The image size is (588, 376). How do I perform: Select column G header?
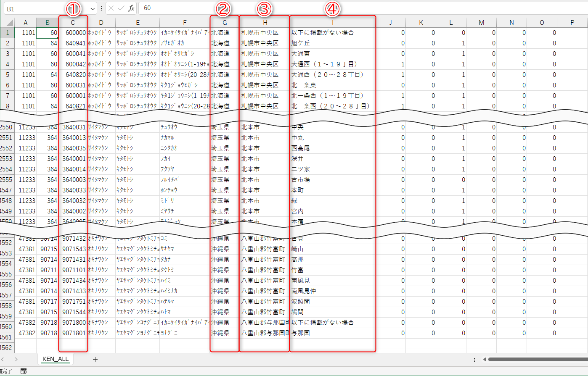click(224, 22)
